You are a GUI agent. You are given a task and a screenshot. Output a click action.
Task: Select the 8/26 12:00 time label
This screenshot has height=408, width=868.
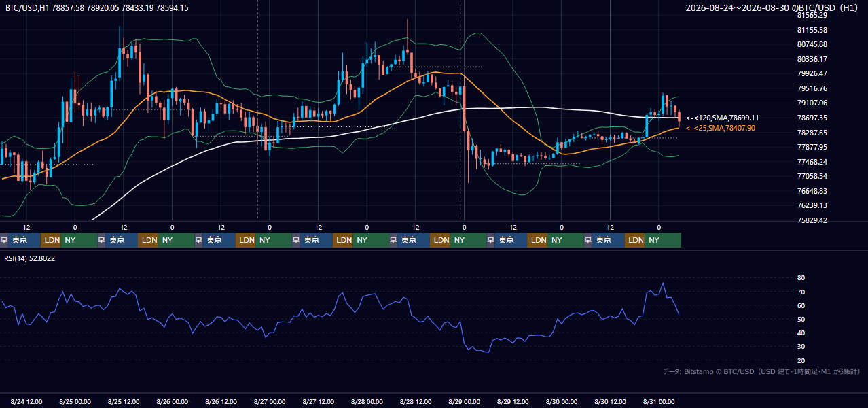pos(221,402)
